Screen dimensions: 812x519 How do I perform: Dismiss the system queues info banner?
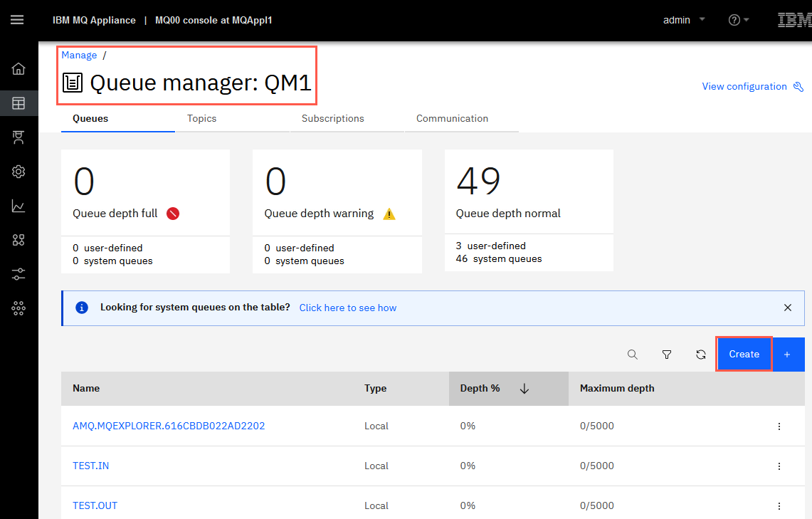788,308
